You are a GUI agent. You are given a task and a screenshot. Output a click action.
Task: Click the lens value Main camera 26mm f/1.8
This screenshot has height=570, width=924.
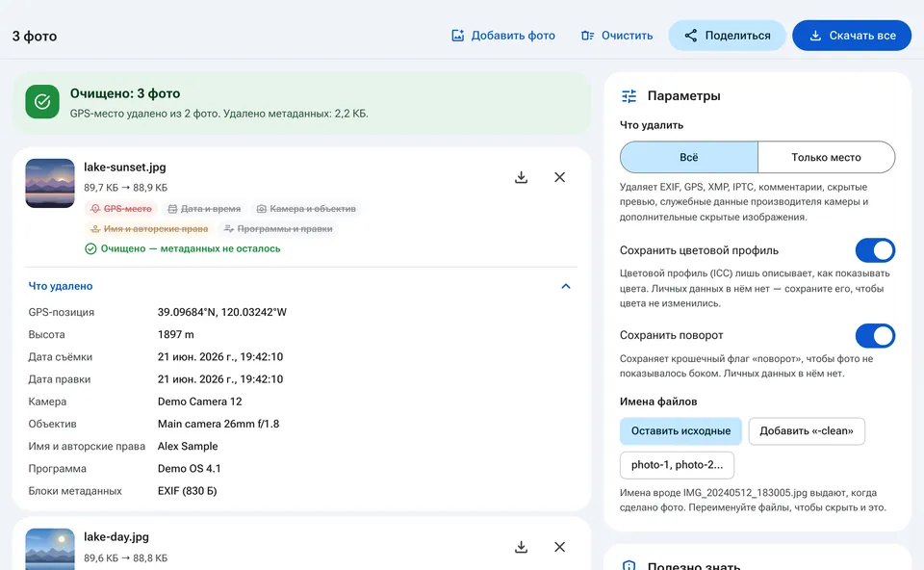click(218, 425)
